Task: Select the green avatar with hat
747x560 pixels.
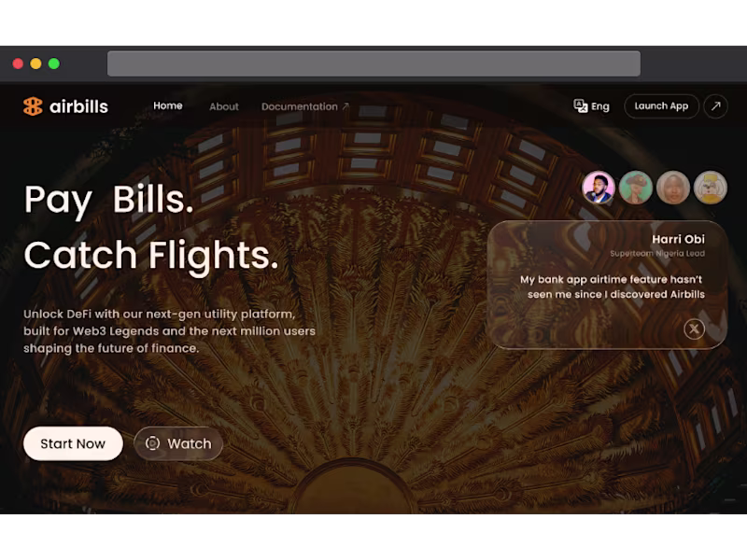Action: pos(636,188)
